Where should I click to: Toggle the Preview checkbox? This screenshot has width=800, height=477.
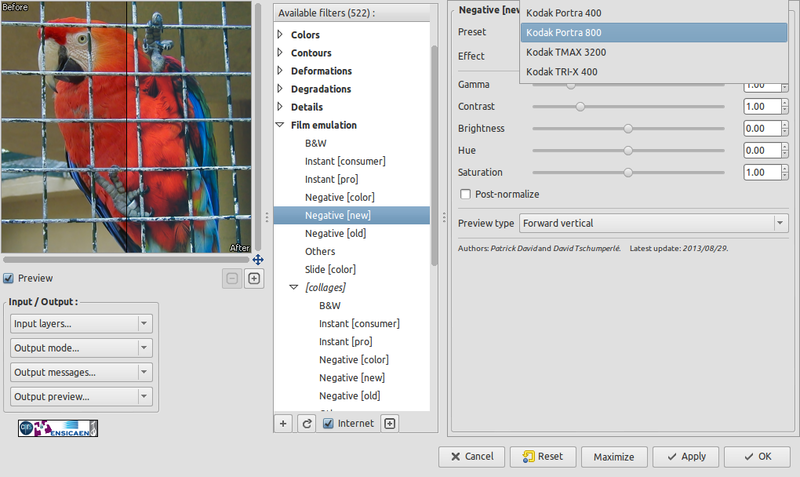point(9,278)
